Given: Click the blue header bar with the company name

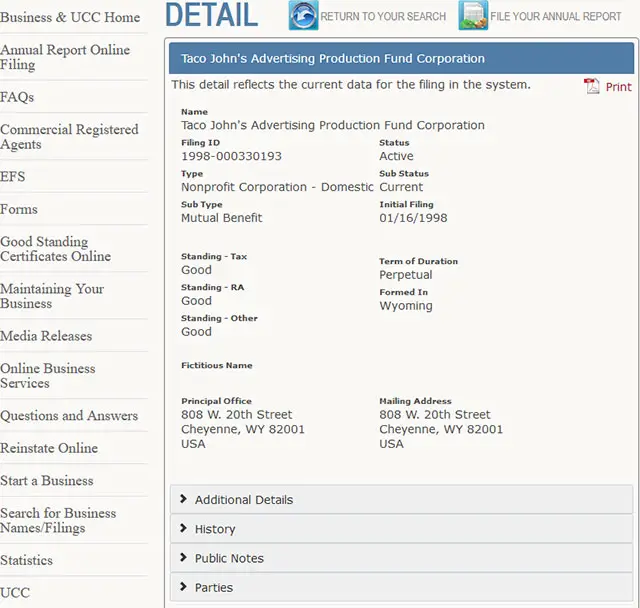Looking at the screenshot, I should 401,58.
